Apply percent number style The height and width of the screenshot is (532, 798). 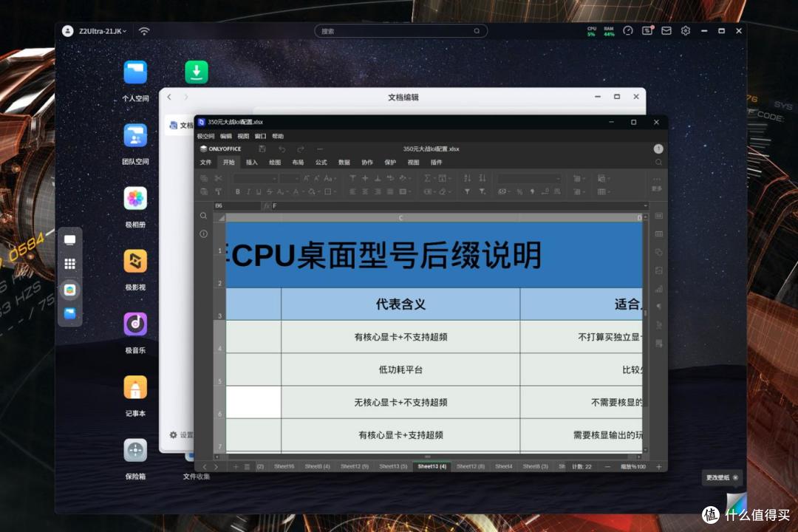pyautogui.click(x=519, y=191)
